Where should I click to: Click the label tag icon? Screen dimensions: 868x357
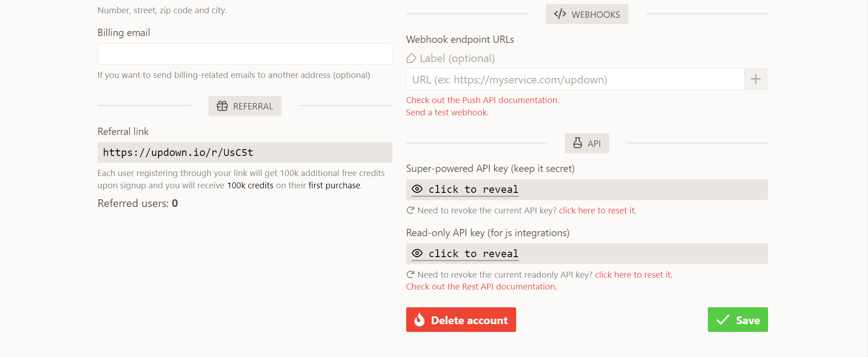click(x=411, y=58)
